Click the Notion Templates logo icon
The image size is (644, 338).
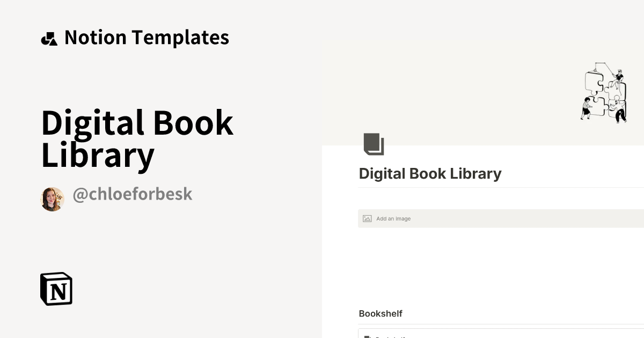pyautogui.click(x=49, y=38)
